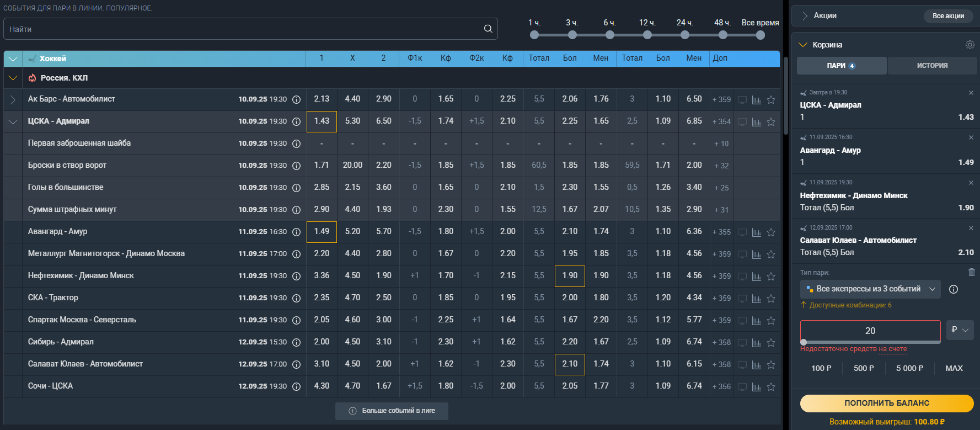Click Доступные комбинации: 6 link
Image resolution: width=980 pixels, height=430 pixels.
click(850, 305)
